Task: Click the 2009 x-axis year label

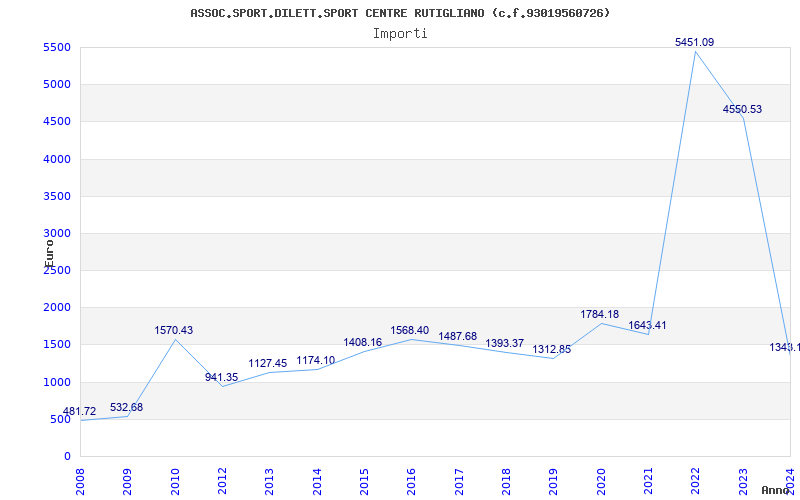Action: point(128,482)
